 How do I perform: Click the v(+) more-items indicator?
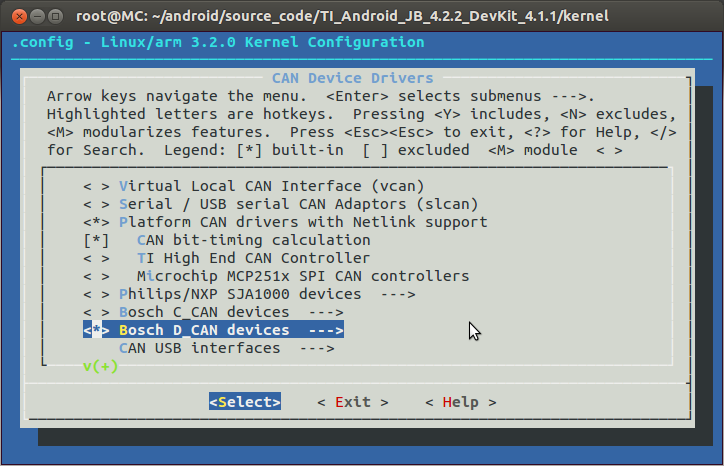click(100, 366)
